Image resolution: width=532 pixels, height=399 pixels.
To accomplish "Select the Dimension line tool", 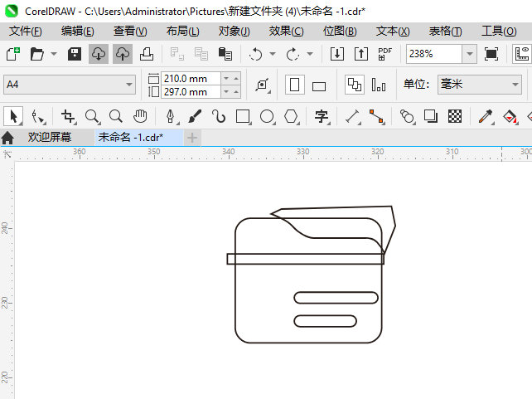I will tap(352, 116).
